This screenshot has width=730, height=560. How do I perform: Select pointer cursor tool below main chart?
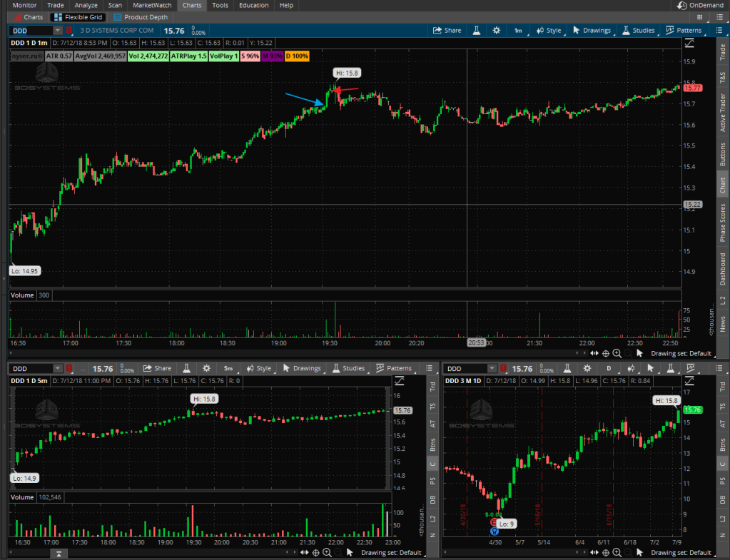[x=640, y=353]
